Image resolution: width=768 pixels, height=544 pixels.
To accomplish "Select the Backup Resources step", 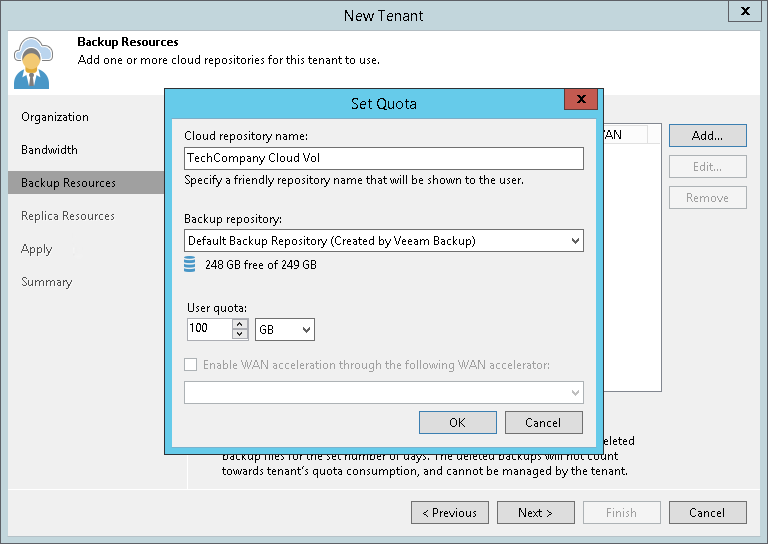I will coord(86,183).
